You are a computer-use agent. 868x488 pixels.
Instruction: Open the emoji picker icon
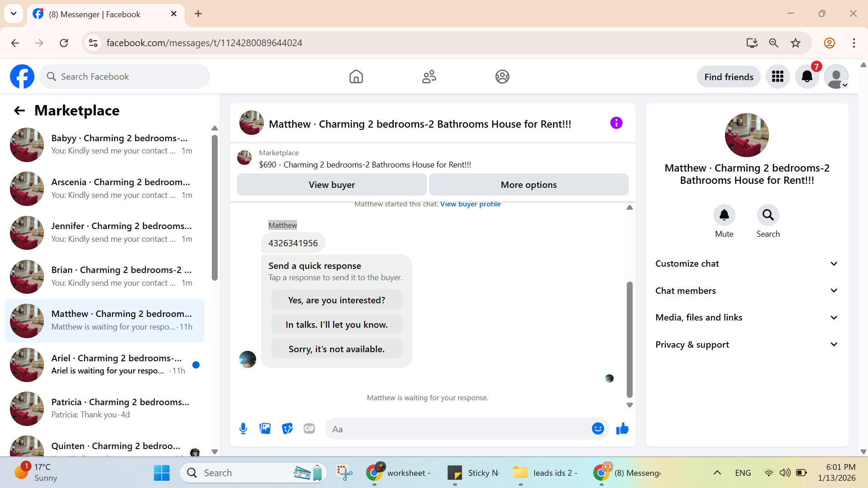(x=598, y=428)
